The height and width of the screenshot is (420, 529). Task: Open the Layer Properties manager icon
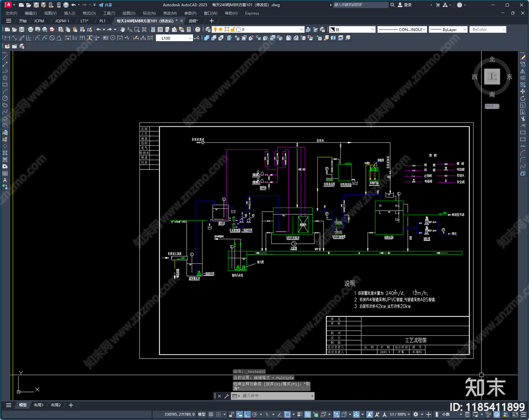[208, 29]
